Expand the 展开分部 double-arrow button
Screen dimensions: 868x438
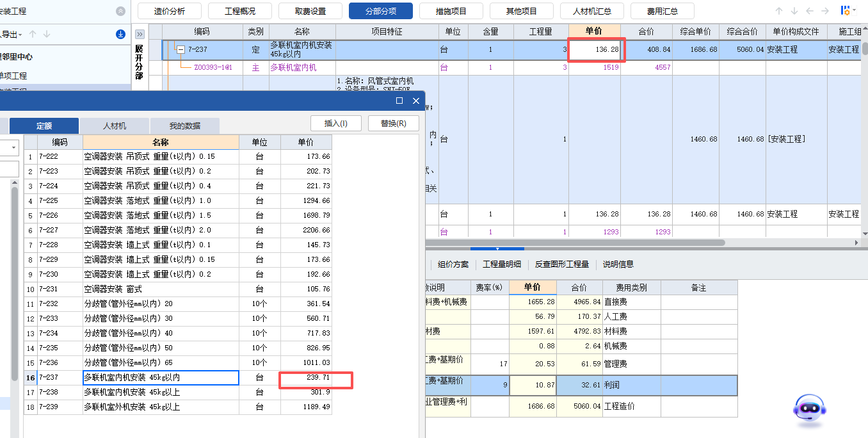click(x=140, y=34)
